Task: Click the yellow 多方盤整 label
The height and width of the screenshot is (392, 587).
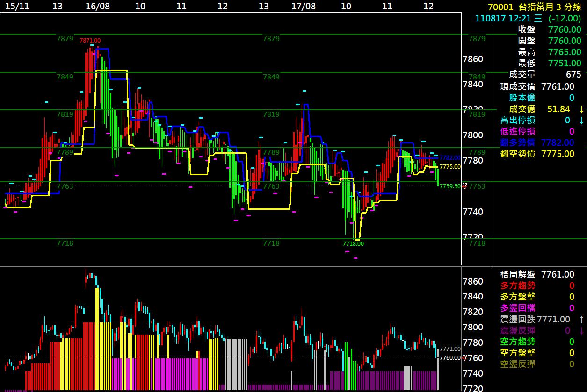Action: [x=518, y=297]
